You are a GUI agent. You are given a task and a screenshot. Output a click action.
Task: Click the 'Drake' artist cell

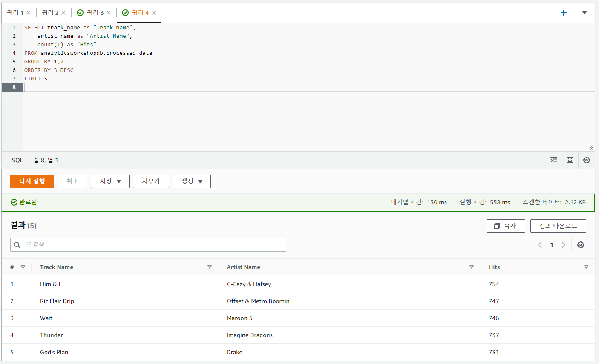pos(234,352)
